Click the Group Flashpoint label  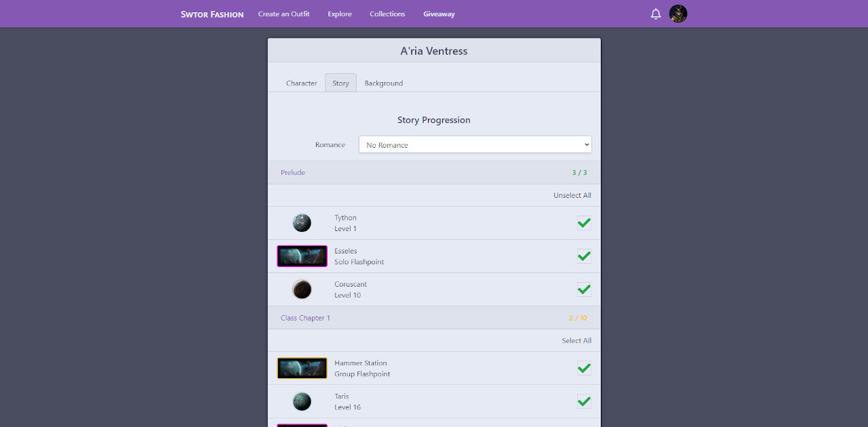pos(362,373)
